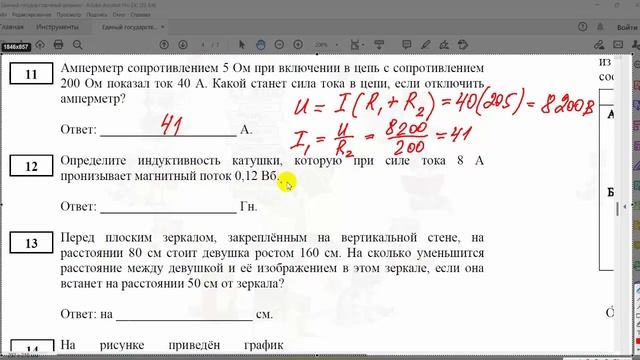Image resolution: width=640 pixels, height=360 pixels.
Task: Close the Единый государств... document tab
Action: click(x=162, y=27)
